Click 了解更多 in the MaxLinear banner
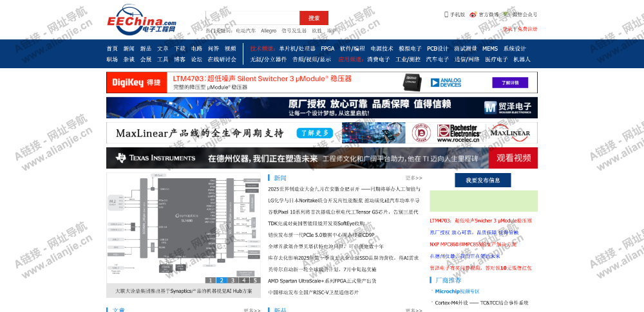Image resolution: width=644 pixels, height=312 pixels. coord(314,133)
